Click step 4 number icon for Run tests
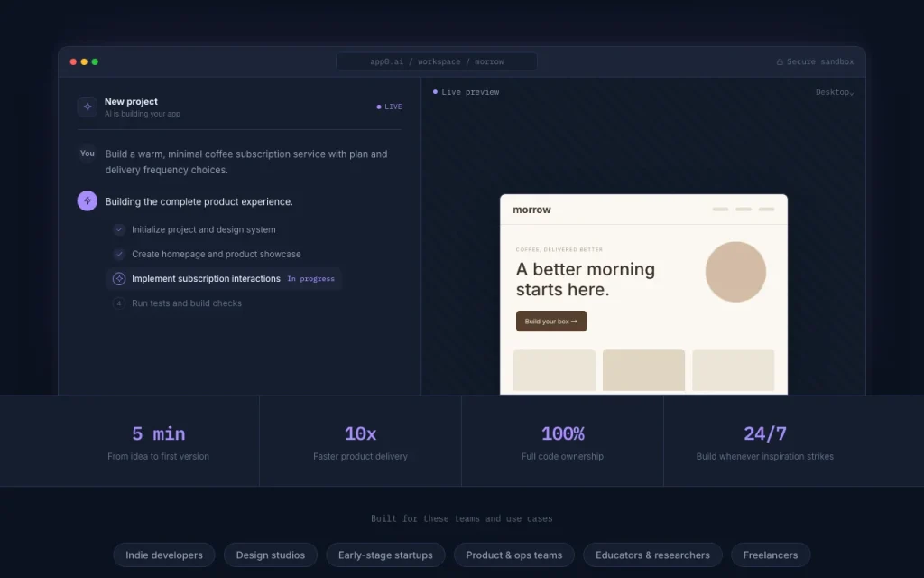 pyautogui.click(x=119, y=303)
